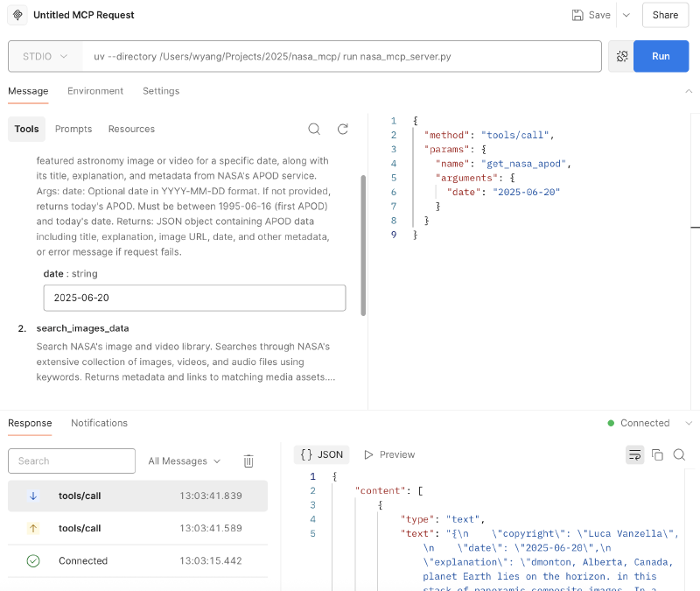Open the All Messages filter dropdown
This screenshot has height=591, width=700.
pyautogui.click(x=184, y=461)
